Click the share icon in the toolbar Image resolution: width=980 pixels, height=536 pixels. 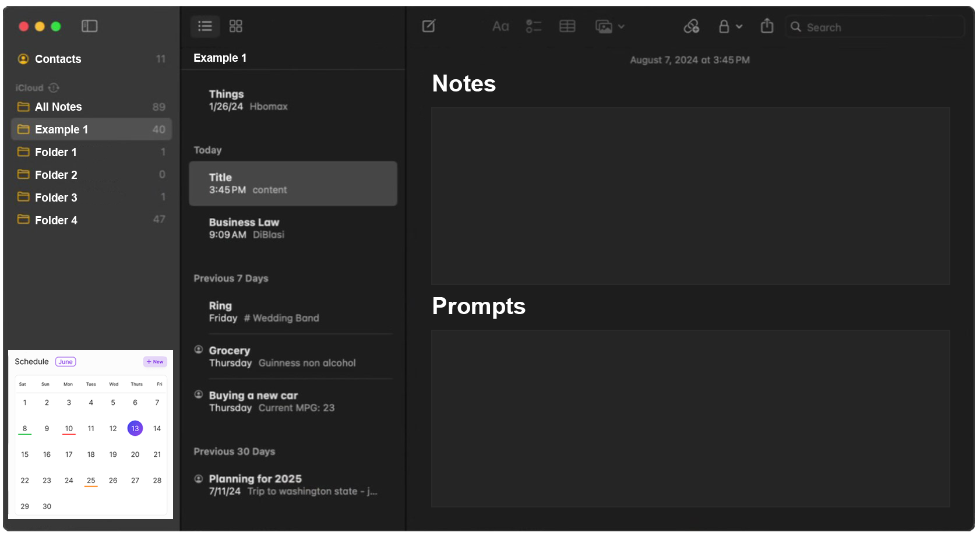coord(767,26)
